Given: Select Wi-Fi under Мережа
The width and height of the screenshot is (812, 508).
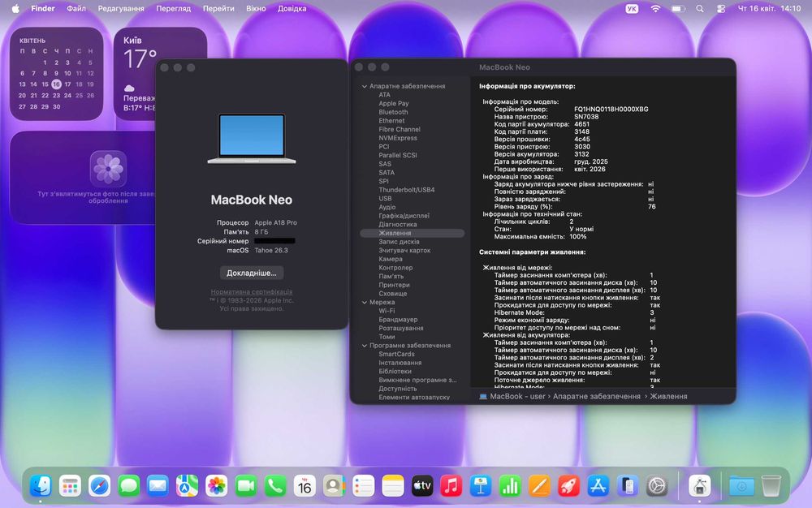Looking at the screenshot, I should pyautogui.click(x=387, y=311).
